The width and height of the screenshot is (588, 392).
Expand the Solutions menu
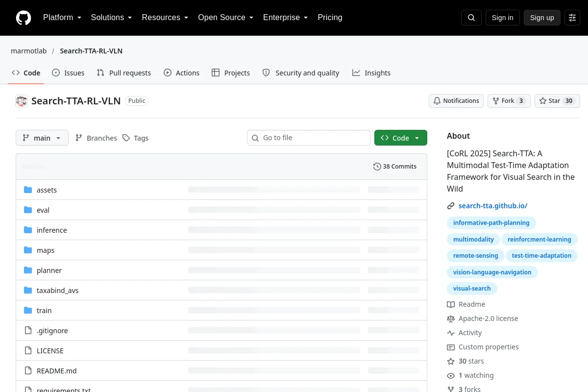(x=111, y=18)
